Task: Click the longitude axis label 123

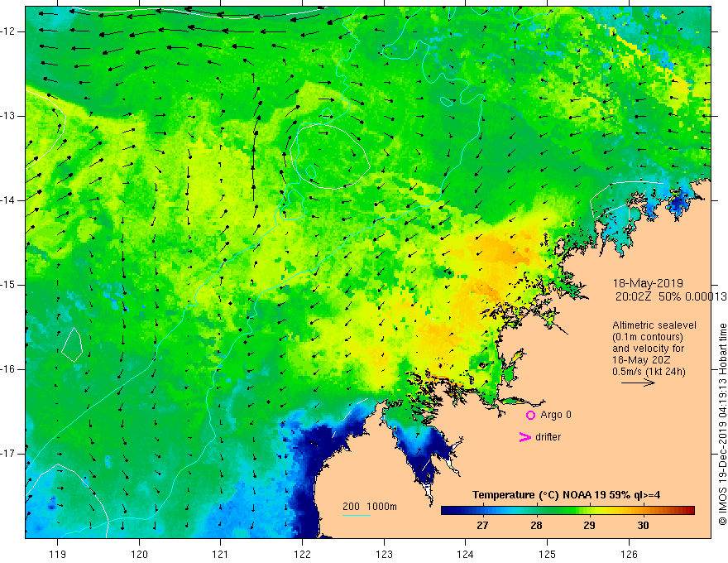Action: pyautogui.click(x=384, y=554)
